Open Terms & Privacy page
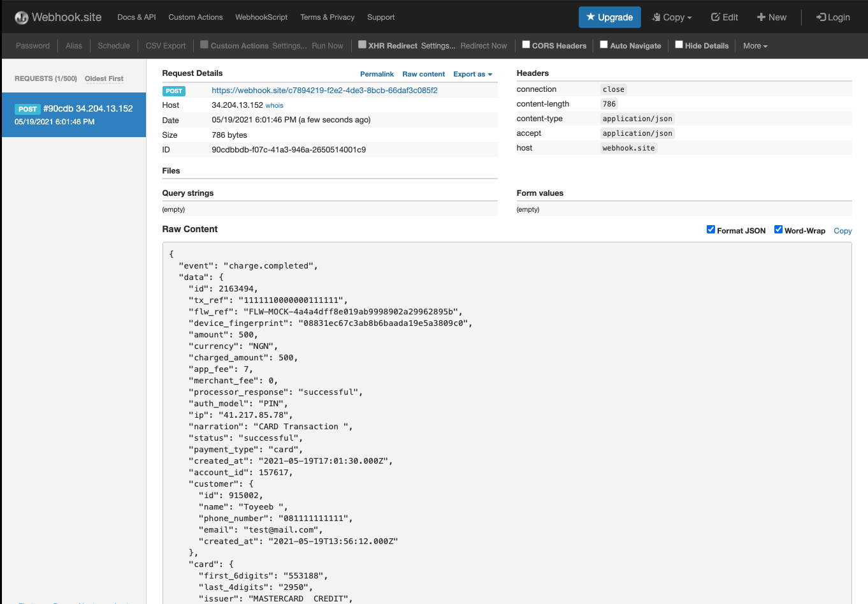This screenshot has height=604, width=868. pyautogui.click(x=328, y=17)
